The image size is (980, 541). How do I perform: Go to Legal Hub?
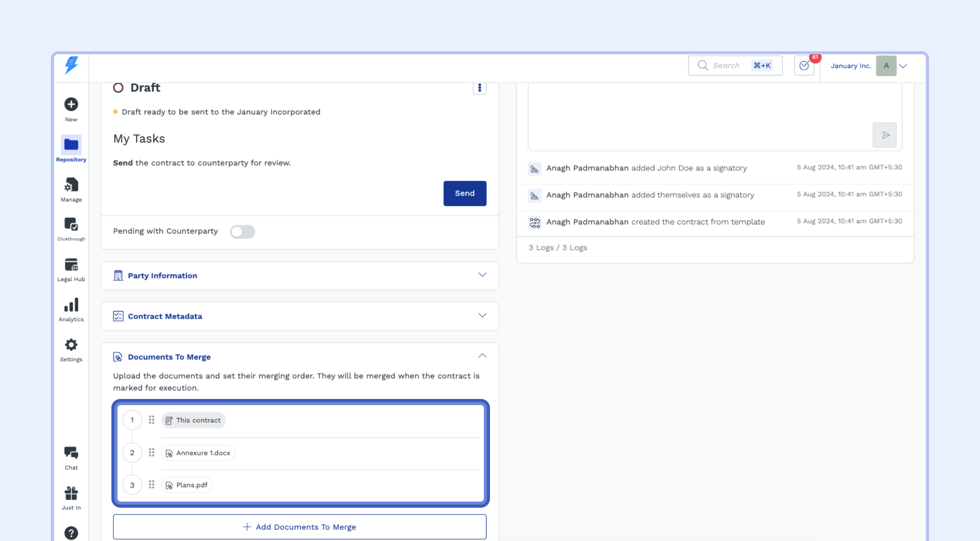point(71,265)
